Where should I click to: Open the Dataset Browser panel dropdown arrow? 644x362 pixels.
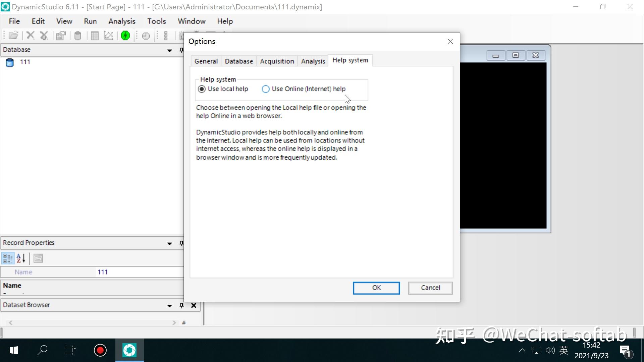(169, 306)
